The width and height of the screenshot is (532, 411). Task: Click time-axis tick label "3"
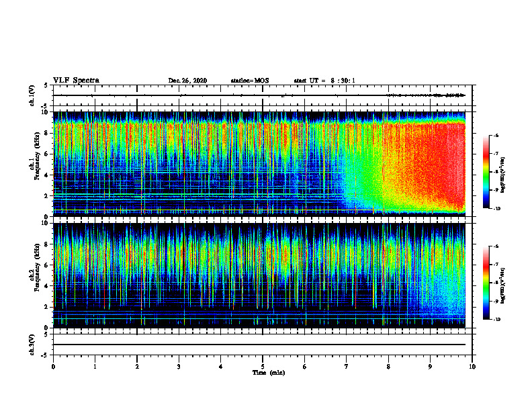(179, 367)
